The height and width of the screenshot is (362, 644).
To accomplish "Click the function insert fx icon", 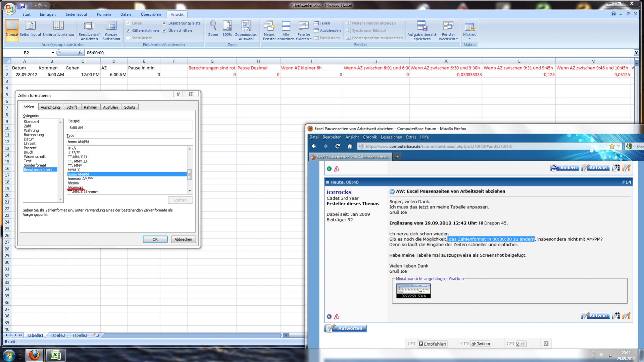I will tap(80, 53).
